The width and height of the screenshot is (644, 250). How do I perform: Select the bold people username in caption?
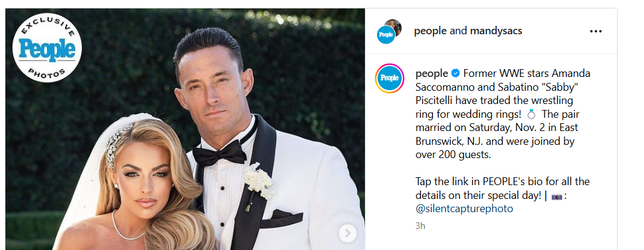[432, 73]
